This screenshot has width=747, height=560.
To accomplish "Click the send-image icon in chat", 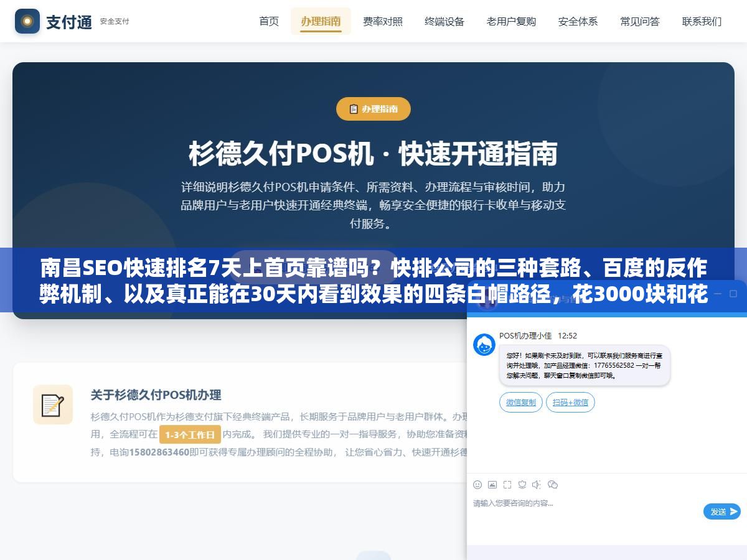I will pos(492,485).
